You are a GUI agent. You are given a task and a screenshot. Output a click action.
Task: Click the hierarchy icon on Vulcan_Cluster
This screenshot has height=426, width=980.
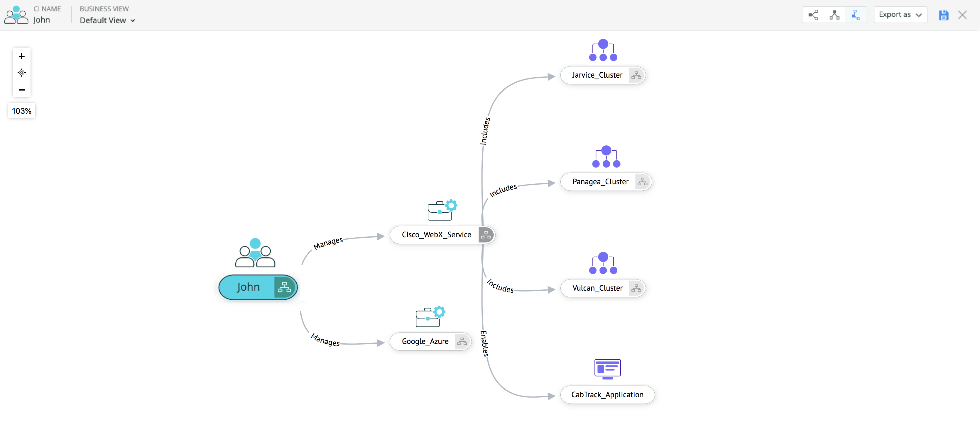click(x=636, y=288)
